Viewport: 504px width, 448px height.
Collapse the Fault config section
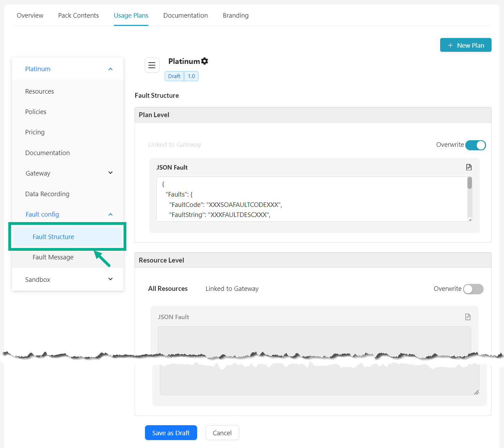(110, 215)
